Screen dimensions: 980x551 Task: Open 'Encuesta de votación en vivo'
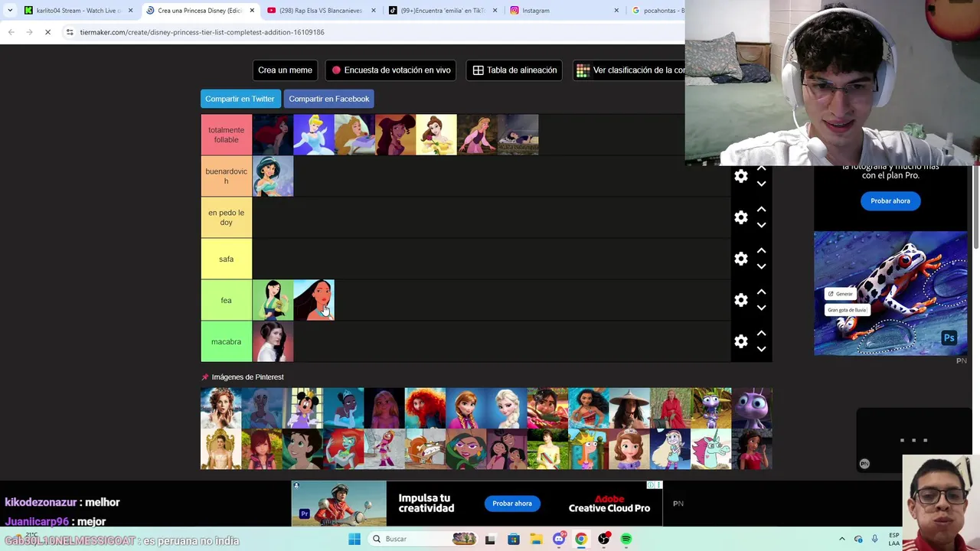coord(390,70)
